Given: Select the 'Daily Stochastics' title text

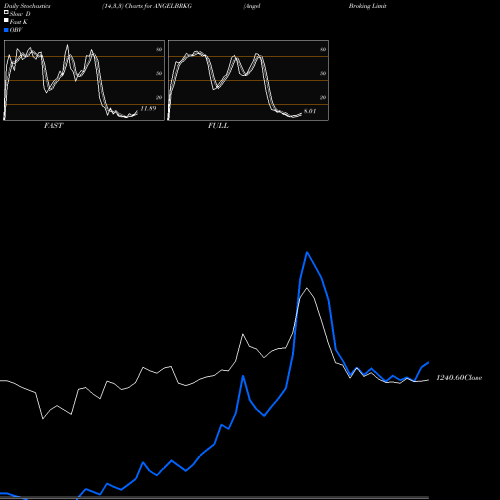Looking at the screenshot, I should point(27,6).
